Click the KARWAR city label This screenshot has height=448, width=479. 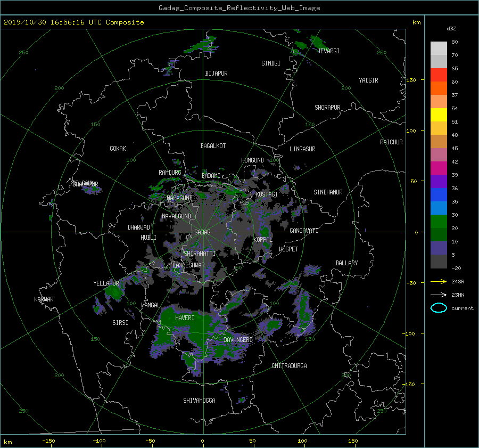[44, 299]
